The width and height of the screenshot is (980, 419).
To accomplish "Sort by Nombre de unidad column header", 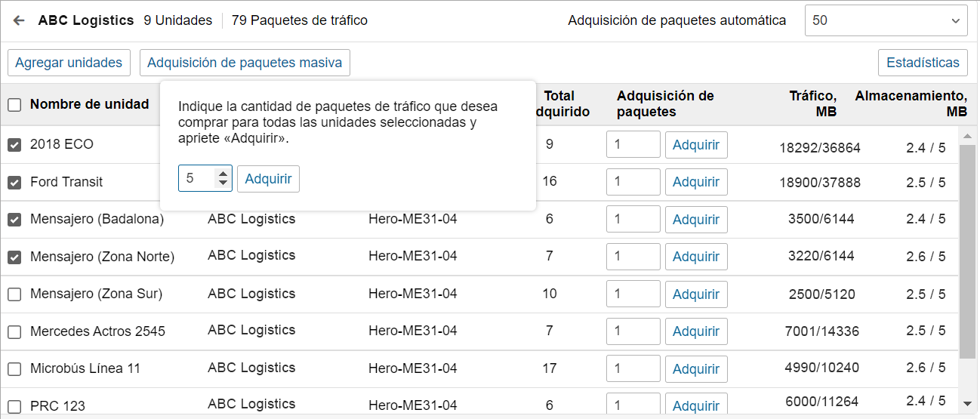I will (89, 104).
